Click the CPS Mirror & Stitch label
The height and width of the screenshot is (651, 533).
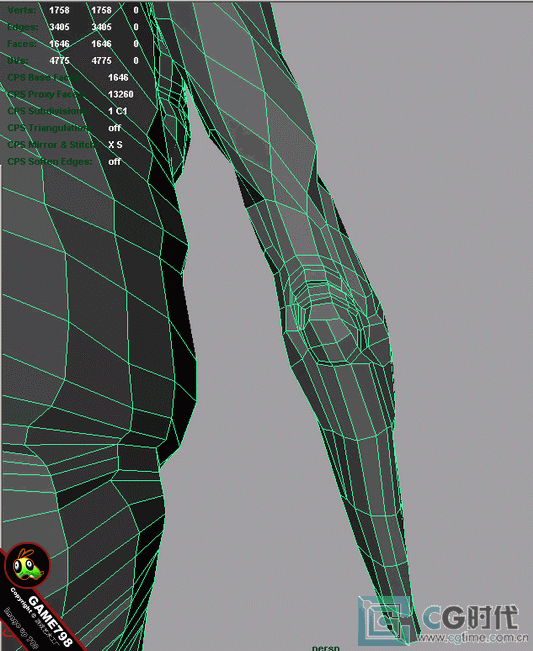click(51, 145)
